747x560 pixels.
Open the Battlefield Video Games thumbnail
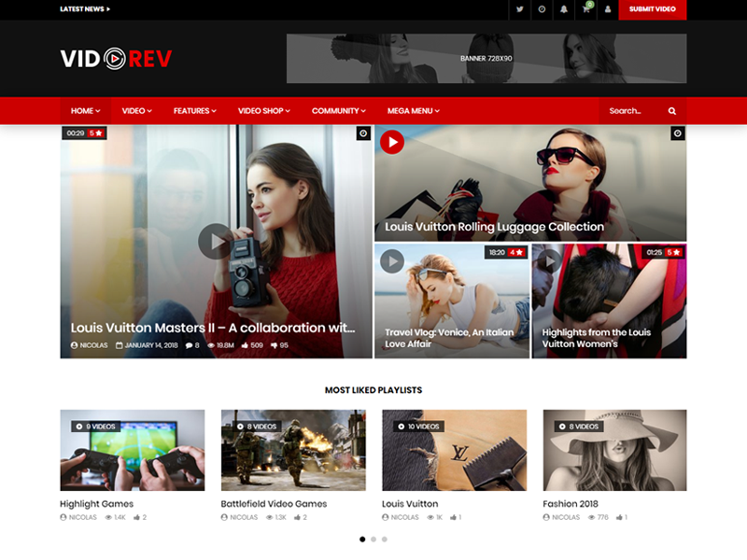(x=293, y=450)
